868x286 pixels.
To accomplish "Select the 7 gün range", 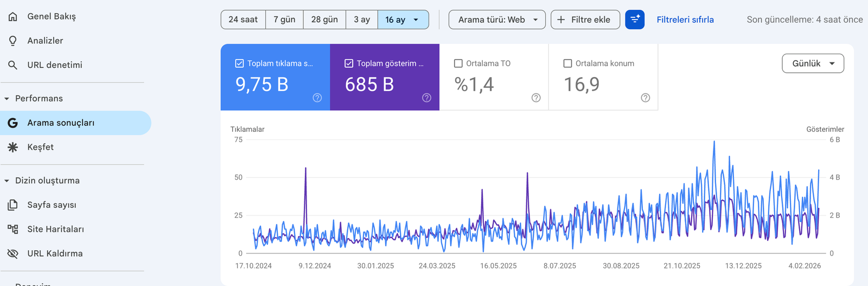I will click(x=284, y=20).
